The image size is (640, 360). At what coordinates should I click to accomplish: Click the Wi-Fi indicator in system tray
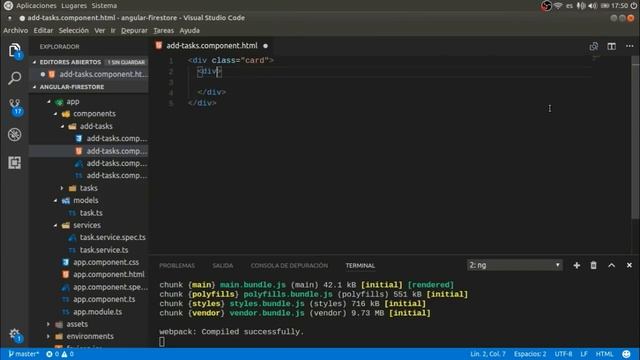tap(558, 6)
